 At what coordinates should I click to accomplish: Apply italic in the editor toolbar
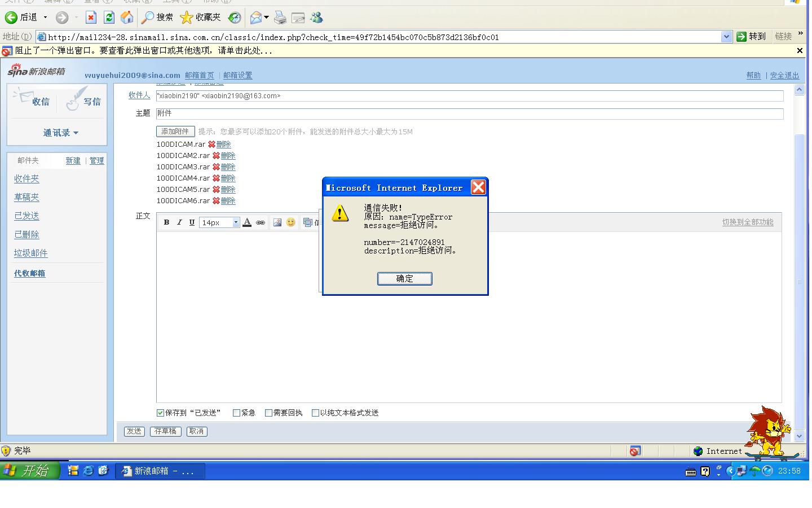pos(179,222)
